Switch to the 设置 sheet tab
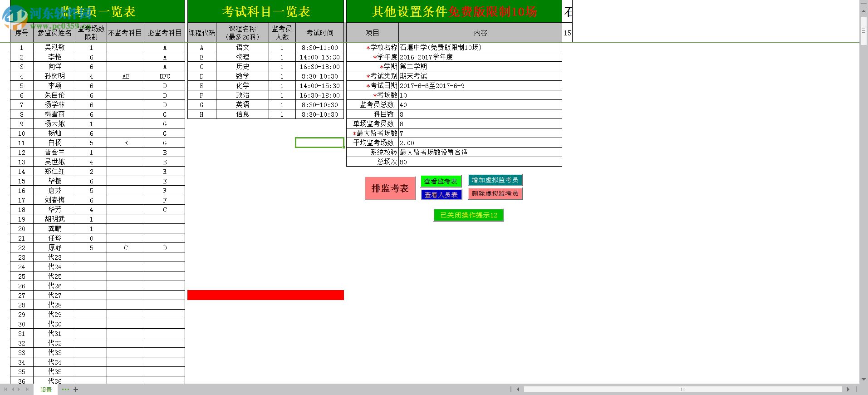868x395 pixels. pos(46,390)
